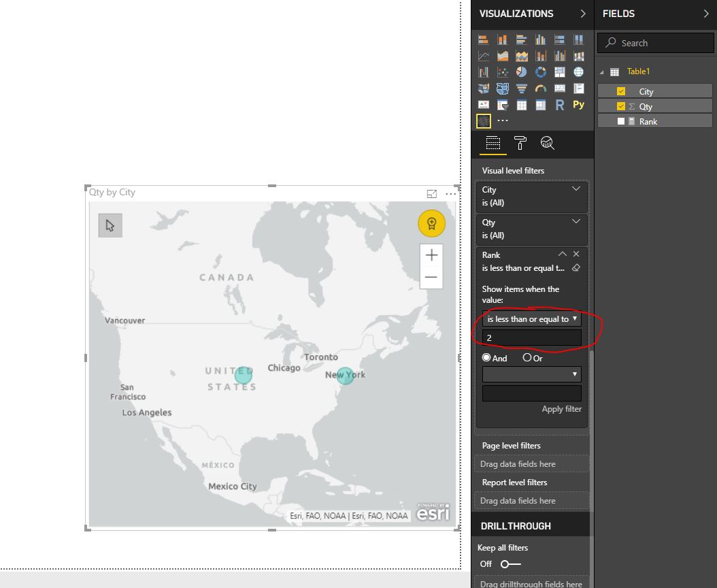Viewport: 717px width, 588px height.
Task: Select the Clustered column chart visualization
Action: tap(541, 39)
